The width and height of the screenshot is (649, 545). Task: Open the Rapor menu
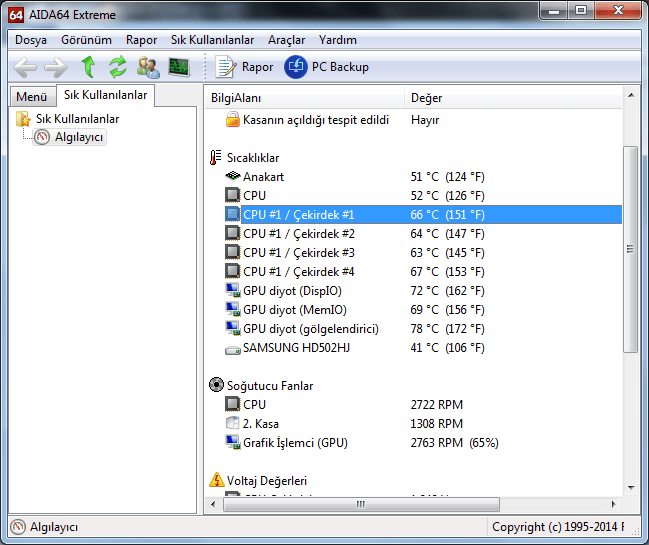coord(141,40)
